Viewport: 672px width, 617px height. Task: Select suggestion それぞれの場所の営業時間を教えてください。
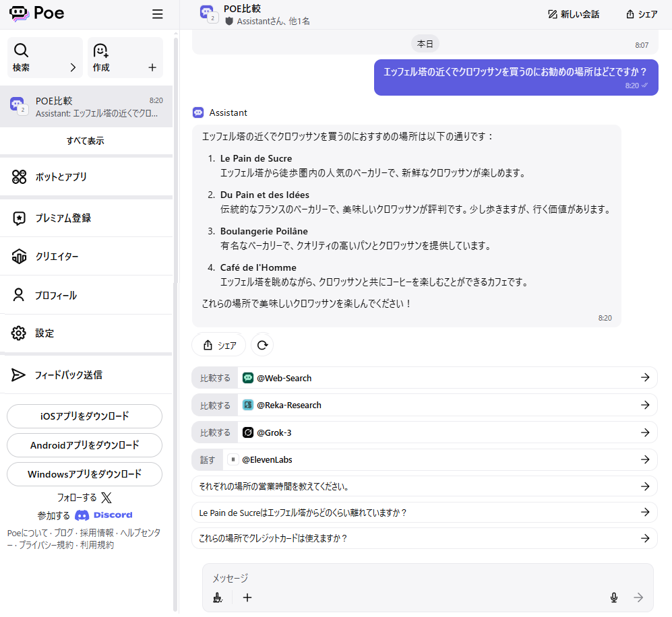[424, 486]
